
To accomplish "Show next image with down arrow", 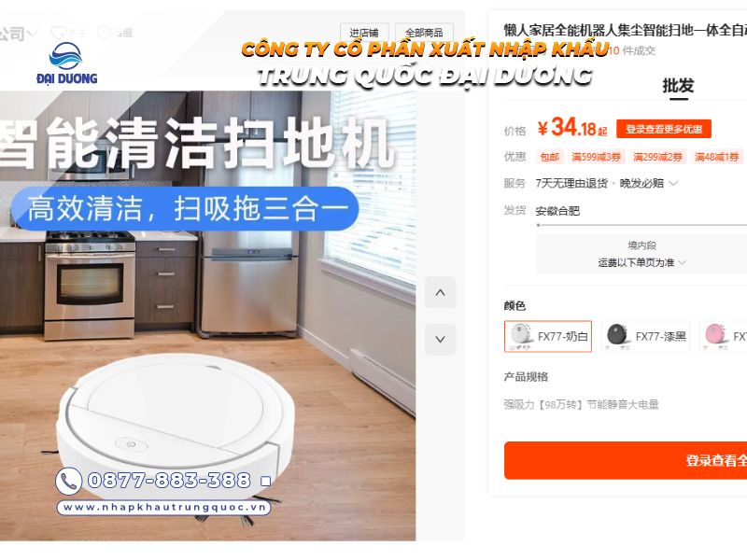I will pyautogui.click(x=440, y=340).
